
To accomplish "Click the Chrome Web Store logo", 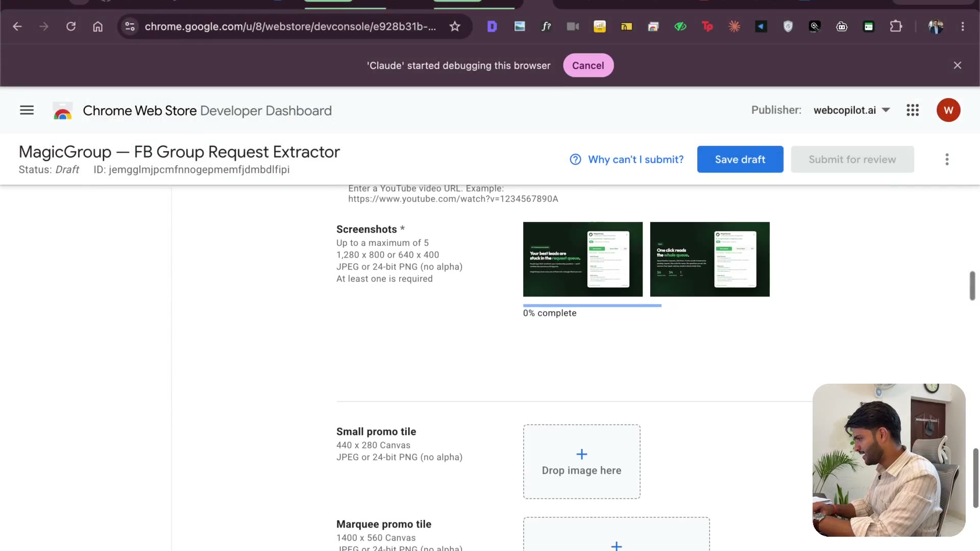I will [63, 111].
